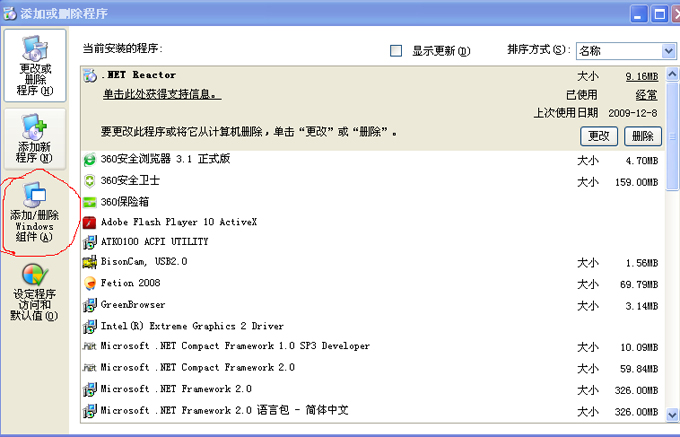Click the program list scroll down arrow

[x=672, y=415]
